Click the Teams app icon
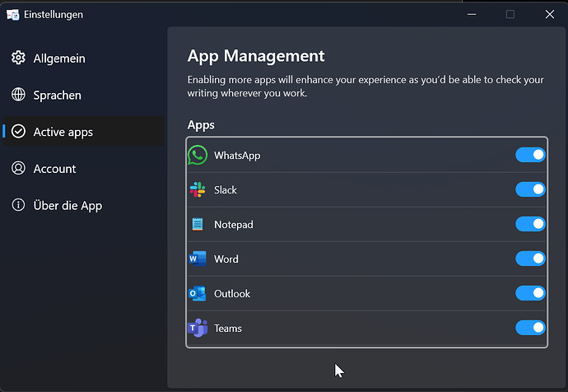The image size is (568, 392). [x=198, y=328]
